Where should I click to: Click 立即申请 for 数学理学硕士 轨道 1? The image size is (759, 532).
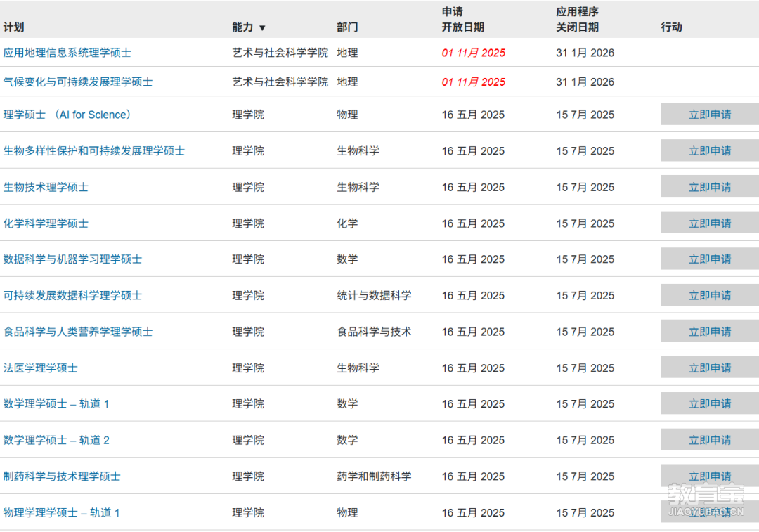tap(710, 403)
